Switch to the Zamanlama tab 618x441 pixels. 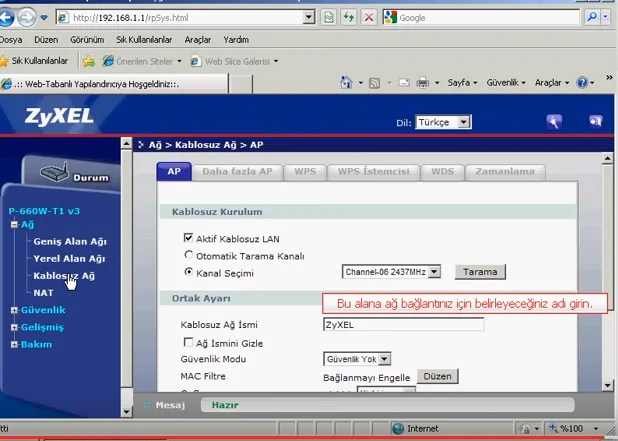click(505, 172)
